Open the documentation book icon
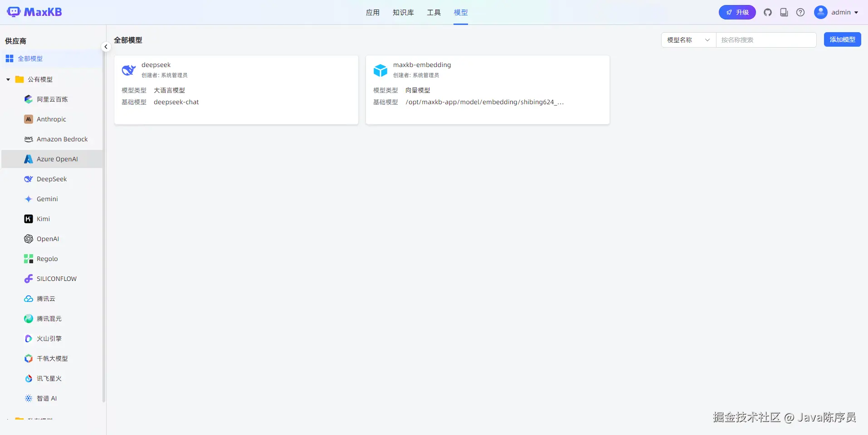This screenshot has width=868, height=435. (784, 12)
